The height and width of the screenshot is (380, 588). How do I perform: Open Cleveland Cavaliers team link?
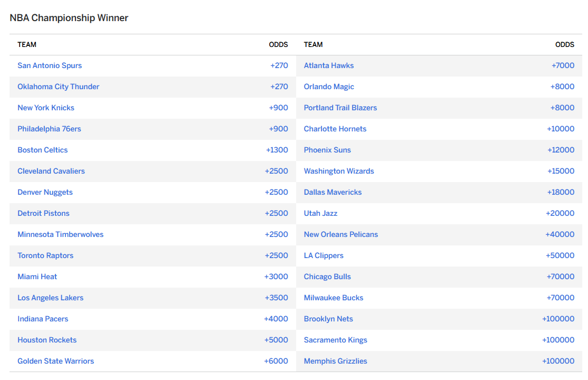coord(51,171)
